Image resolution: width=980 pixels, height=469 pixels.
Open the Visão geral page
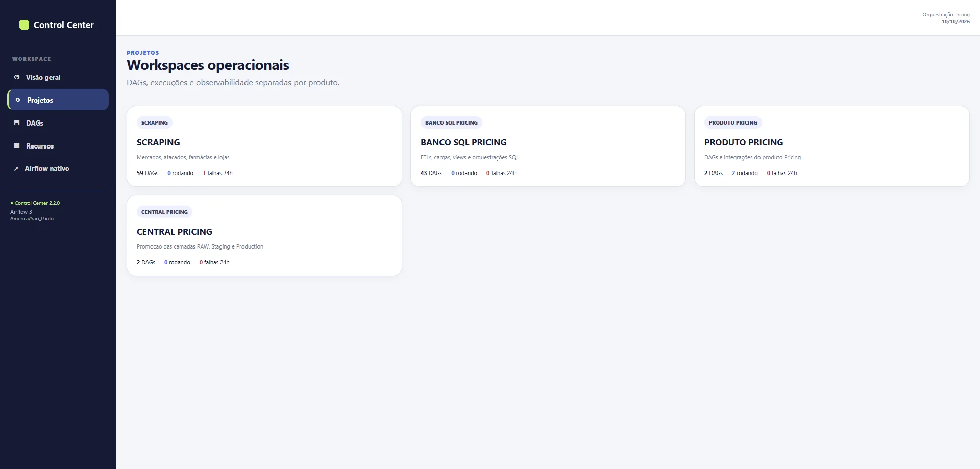(58, 77)
